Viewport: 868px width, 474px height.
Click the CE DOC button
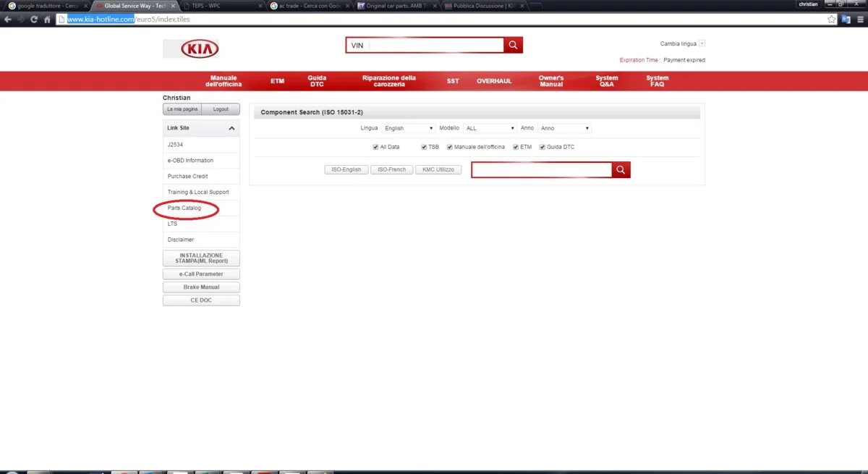click(201, 300)
